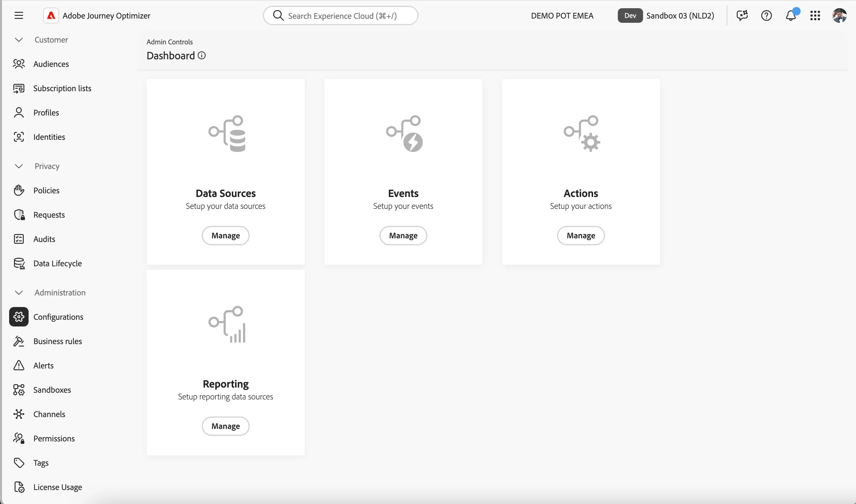Manage Reporting data sources
Screen dimensions: 856x504
(x=226, y=426)
